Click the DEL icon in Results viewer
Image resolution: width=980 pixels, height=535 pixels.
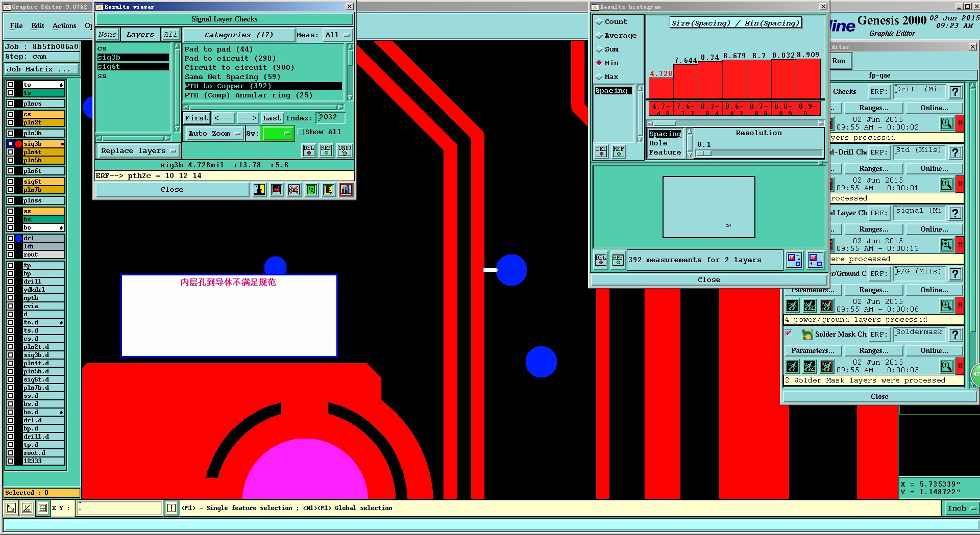click(309, 150)
